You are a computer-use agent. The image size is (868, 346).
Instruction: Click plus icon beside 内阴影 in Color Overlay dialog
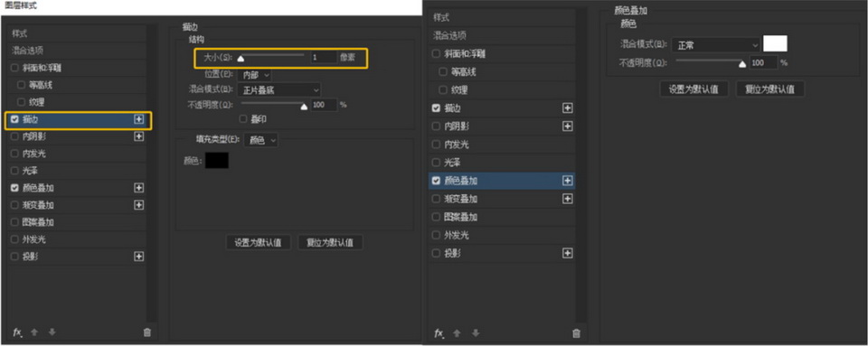pyautogui.click(x=568, y=126)
